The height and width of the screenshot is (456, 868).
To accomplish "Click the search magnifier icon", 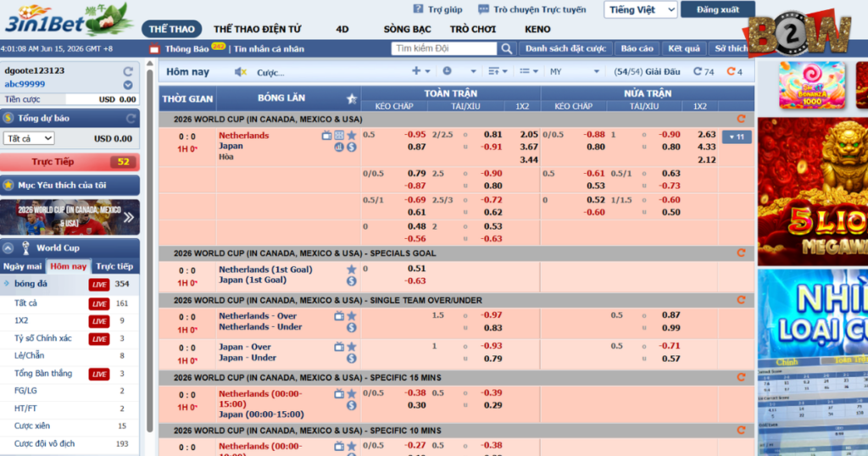I will pyautogui.click(x=507, y=48).
